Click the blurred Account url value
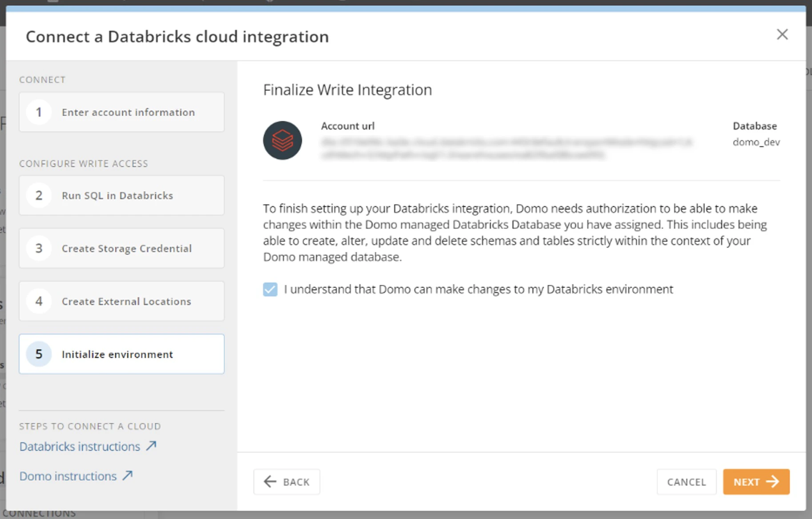This screenshot has width=812, height=519. point(507,148)
